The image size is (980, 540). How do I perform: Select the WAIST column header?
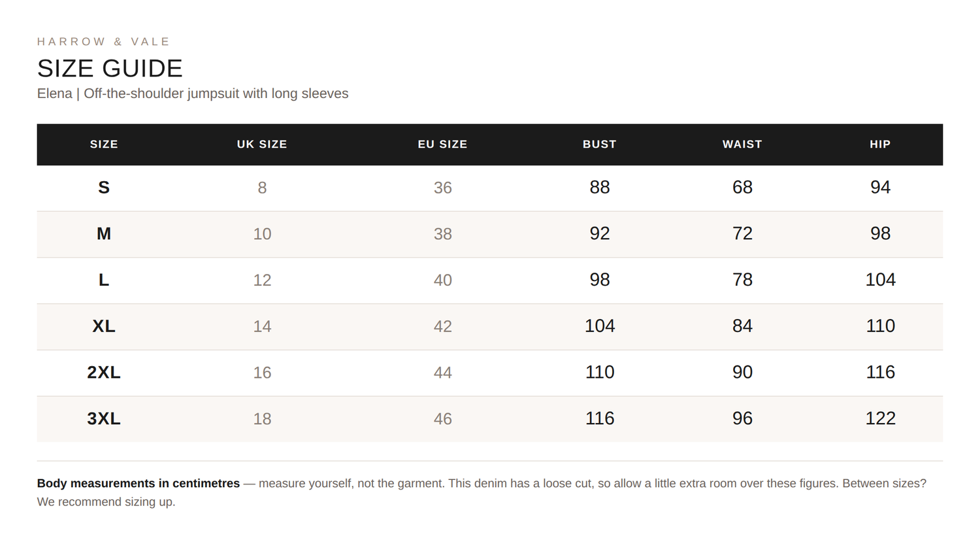click(x=742, y=144)
